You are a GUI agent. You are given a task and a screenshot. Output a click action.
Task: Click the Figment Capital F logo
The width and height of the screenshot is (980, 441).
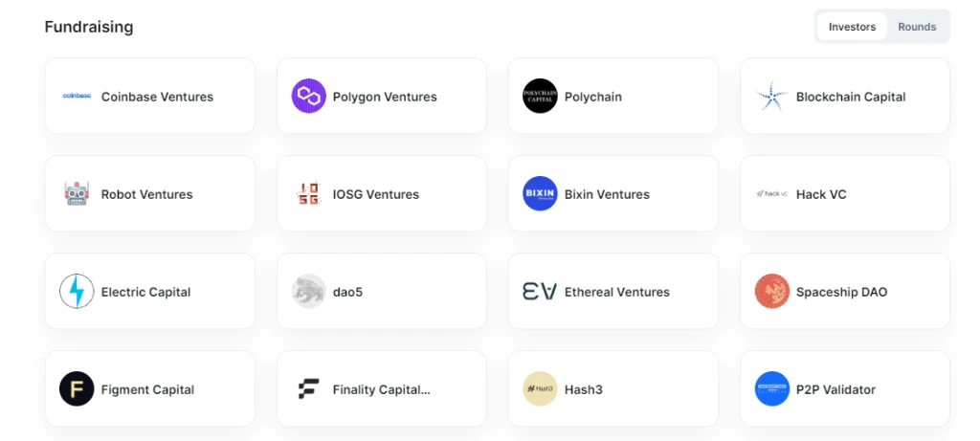pos(77,388)
